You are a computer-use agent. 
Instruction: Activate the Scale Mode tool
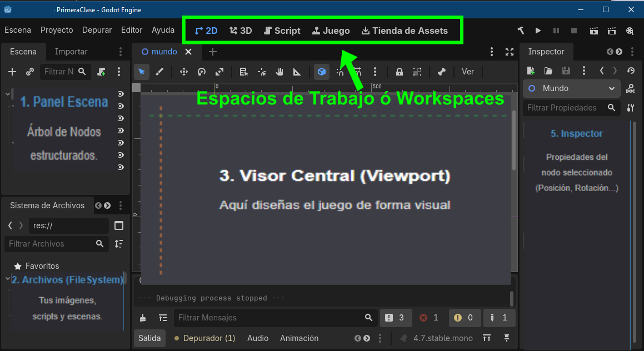pos(219,72)
